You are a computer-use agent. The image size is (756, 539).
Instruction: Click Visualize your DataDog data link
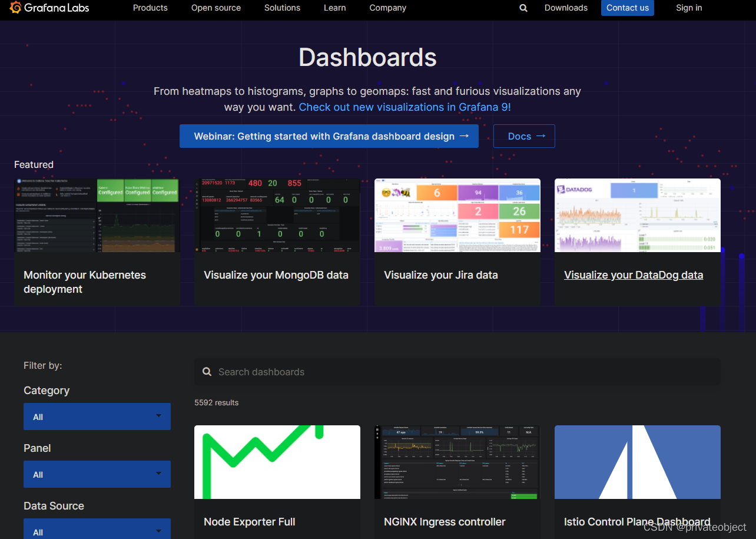[x=634, y=275]
